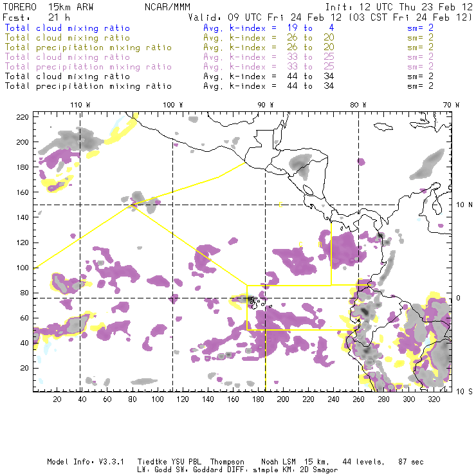Click the '87 sec' timestep text
476x476 pixels.
point(411,462)
